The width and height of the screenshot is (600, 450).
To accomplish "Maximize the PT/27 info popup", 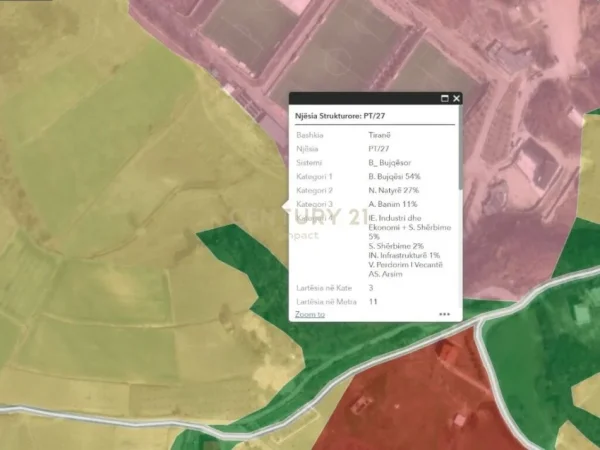I will 445,99.
